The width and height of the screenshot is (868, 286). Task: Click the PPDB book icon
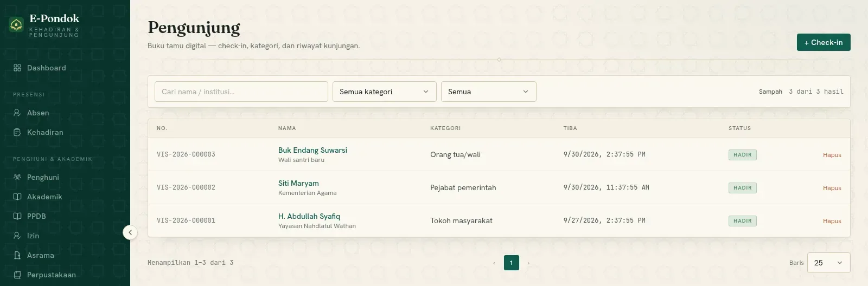point(17,216)
